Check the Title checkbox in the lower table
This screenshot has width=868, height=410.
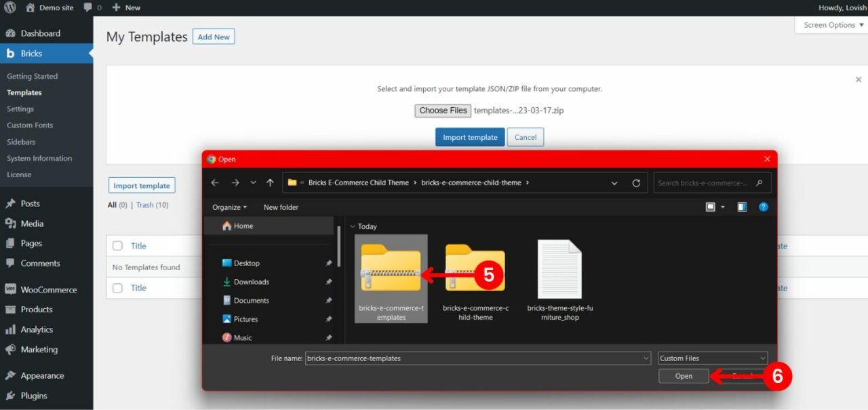point(117,288)
